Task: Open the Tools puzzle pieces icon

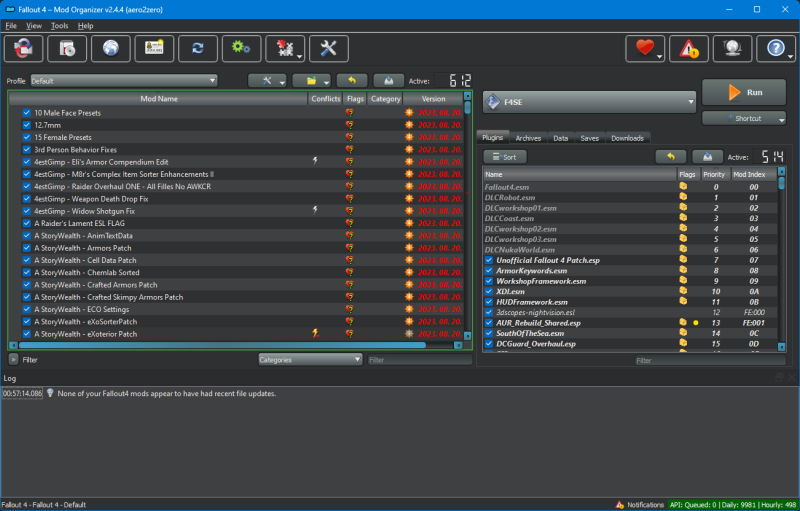Action: (285, 48)
